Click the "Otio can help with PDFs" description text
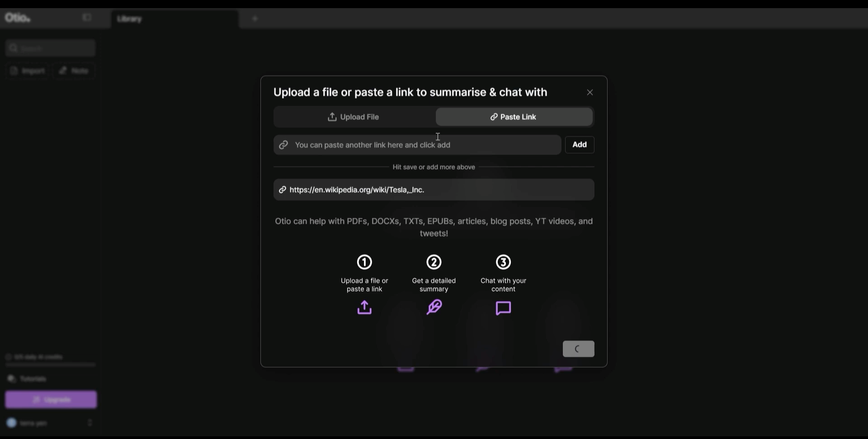Viewport: 868px width, 439px height. click(x=434, y=227)
